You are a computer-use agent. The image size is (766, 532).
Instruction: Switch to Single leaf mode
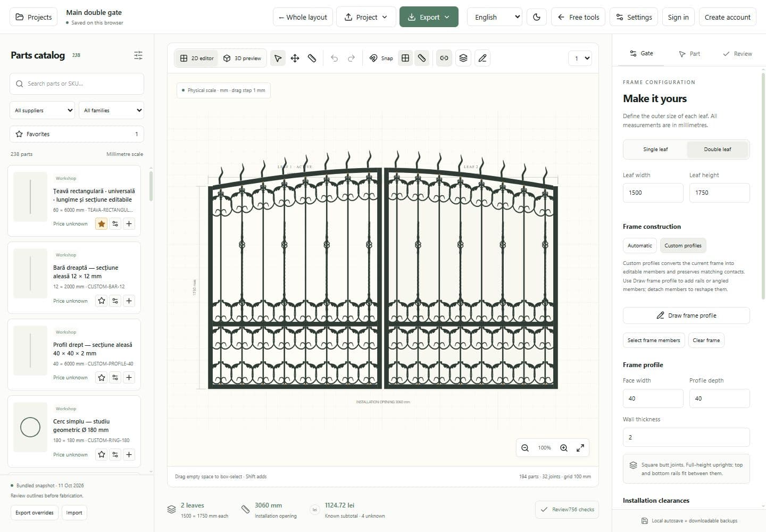click(655, 149)
